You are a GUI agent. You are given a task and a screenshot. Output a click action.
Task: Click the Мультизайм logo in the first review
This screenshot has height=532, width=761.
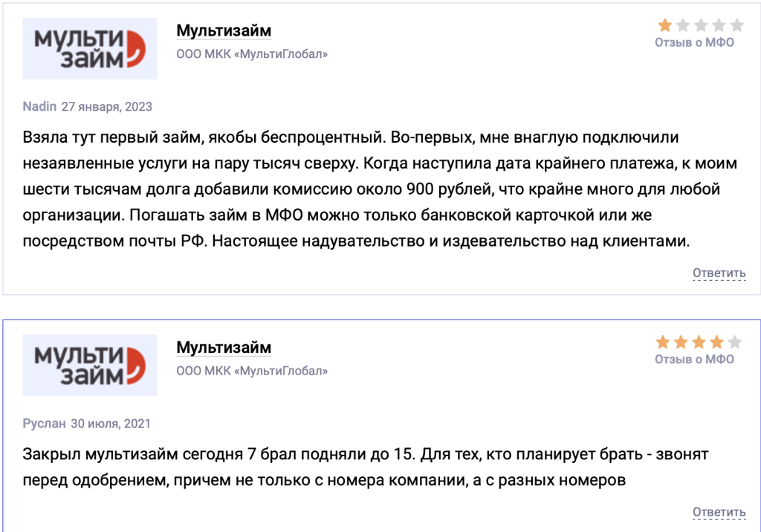point(89,46)
